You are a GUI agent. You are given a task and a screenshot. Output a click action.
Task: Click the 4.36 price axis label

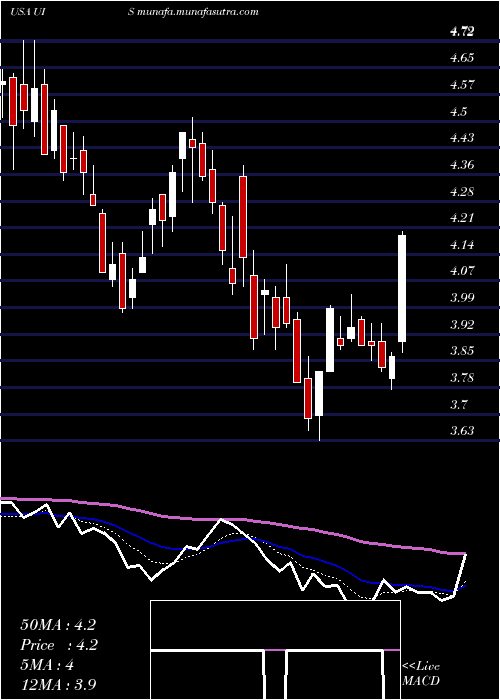(462, 164)
